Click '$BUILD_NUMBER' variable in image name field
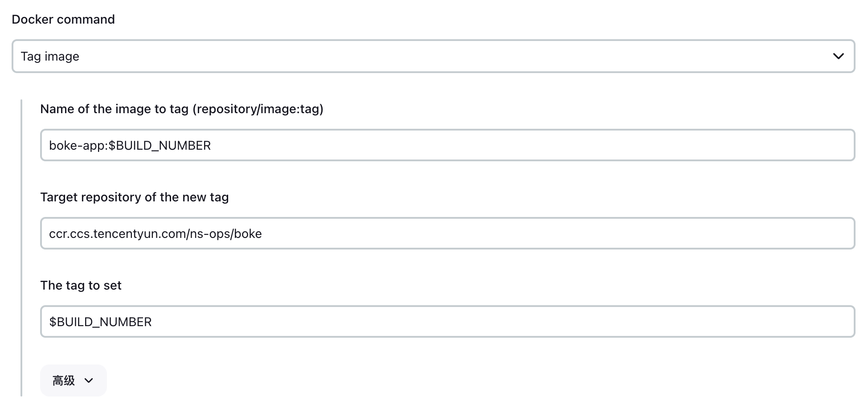 (x=160, y=146)
